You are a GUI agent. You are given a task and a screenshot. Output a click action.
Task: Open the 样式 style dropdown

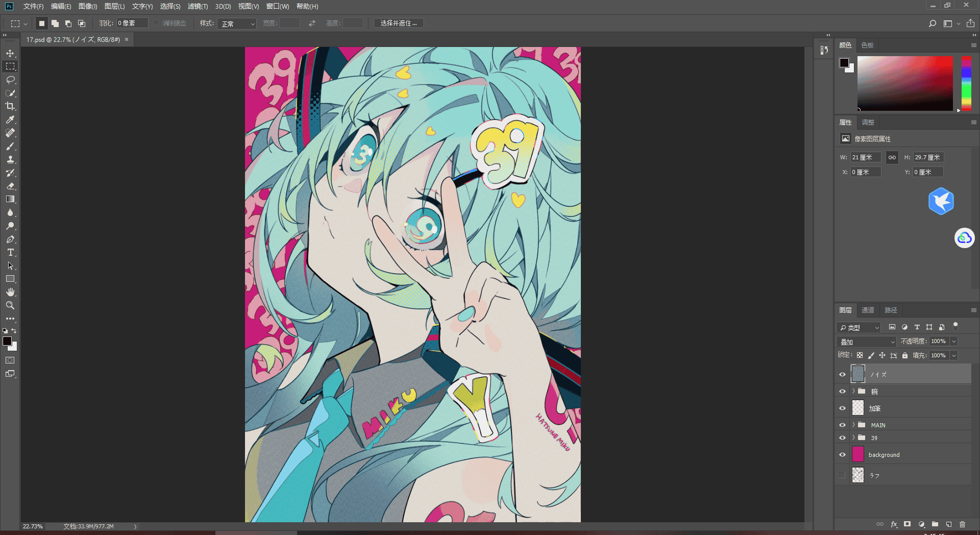coord(236,23)
